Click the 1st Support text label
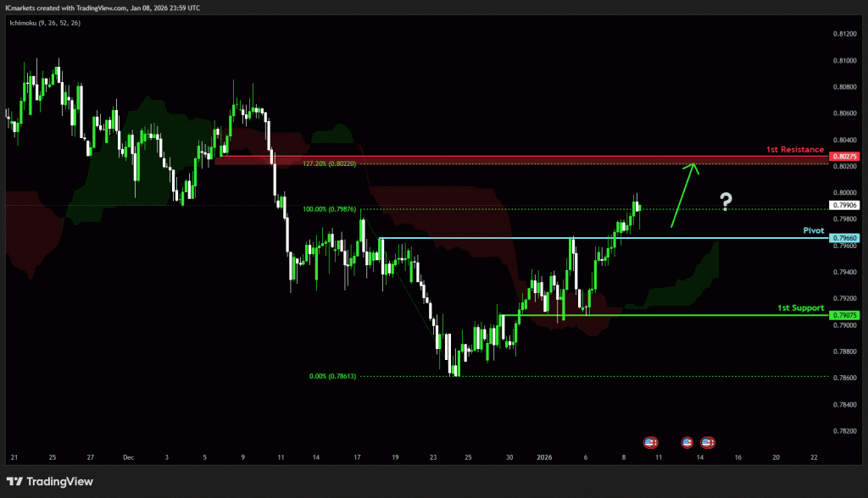Viewport: 868px width, 498px height. pos(800,307)
